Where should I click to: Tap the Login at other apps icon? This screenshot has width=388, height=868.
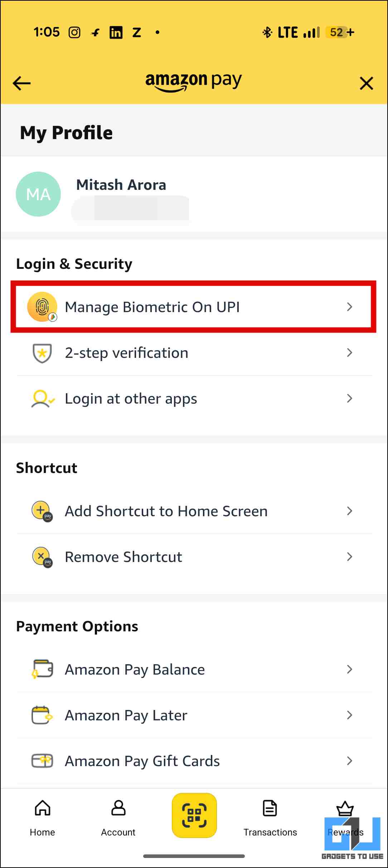(x=42, y=399)
